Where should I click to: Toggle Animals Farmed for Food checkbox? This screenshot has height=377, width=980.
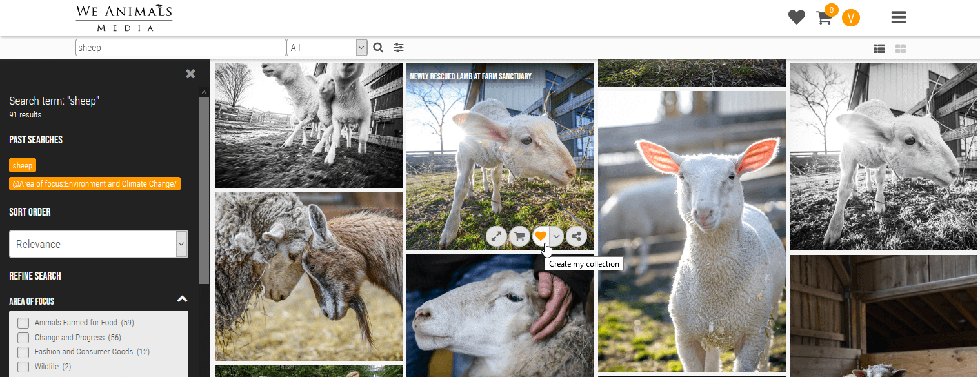point(23,323)
